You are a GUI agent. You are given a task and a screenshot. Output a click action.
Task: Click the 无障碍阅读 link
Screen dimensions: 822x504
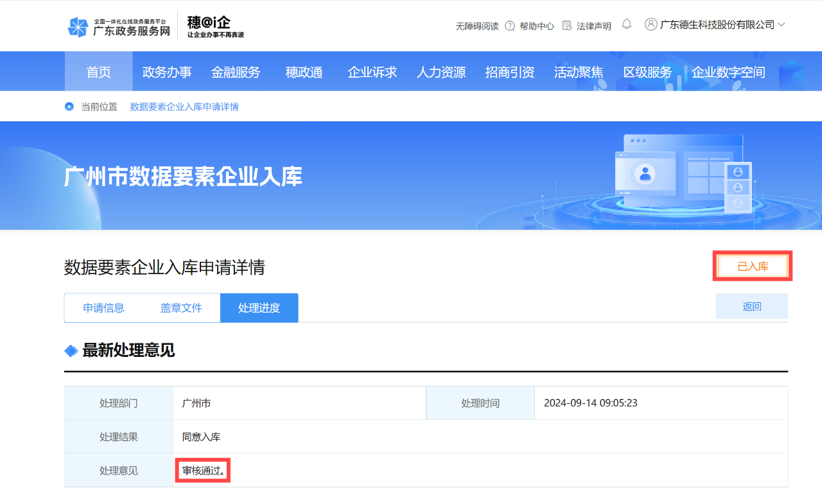477,26
